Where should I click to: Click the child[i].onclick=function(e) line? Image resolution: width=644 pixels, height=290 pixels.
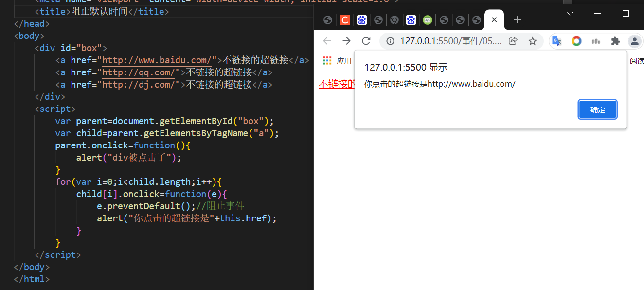click(x=152, y=194)
